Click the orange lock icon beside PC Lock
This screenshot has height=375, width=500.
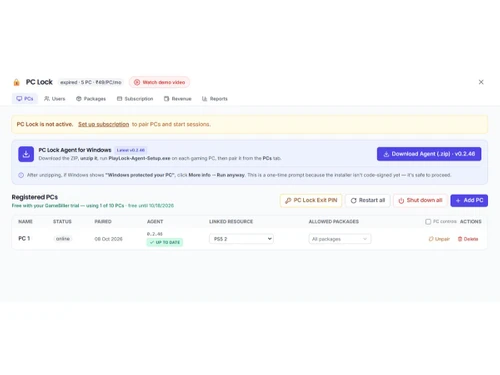tap(16, 82)
